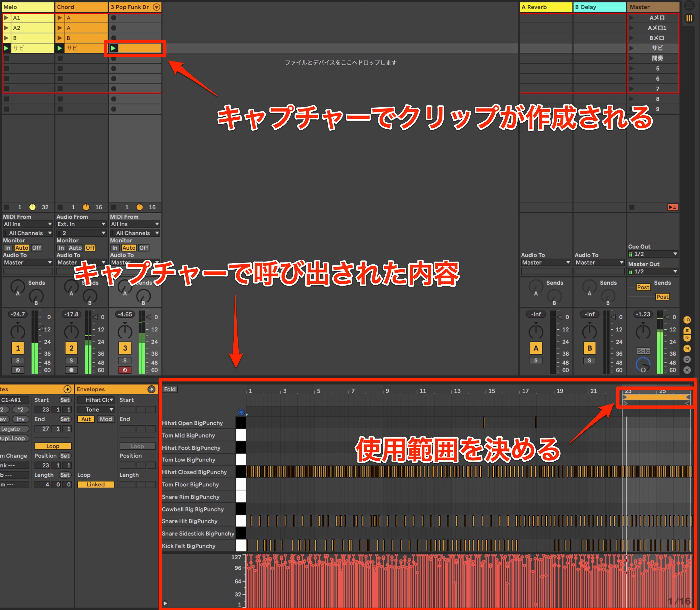Stop clips on Melo track status row
The width and height of the screenshot is (700, 610).
click(x=6, y=207)
